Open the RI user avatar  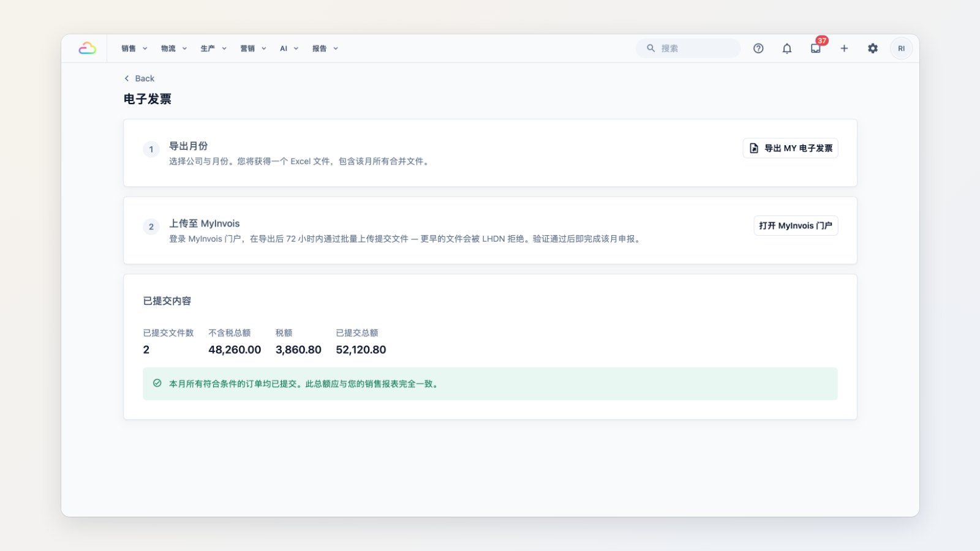click(x=901, y=48)
